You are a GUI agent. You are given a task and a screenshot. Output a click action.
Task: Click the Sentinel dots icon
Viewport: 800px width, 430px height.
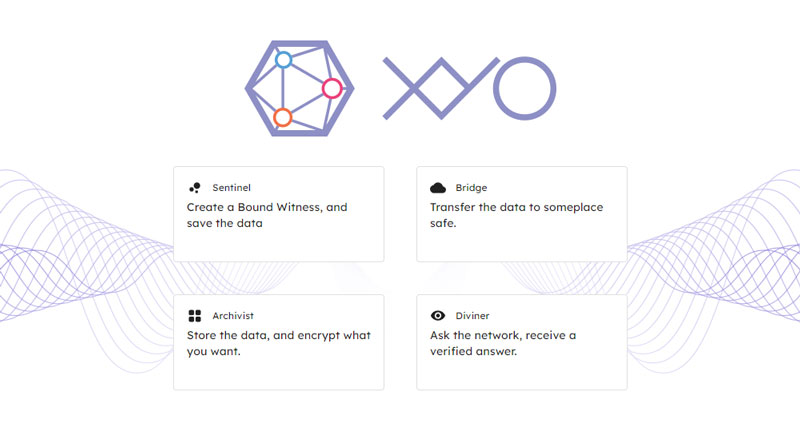pos(194,187)
